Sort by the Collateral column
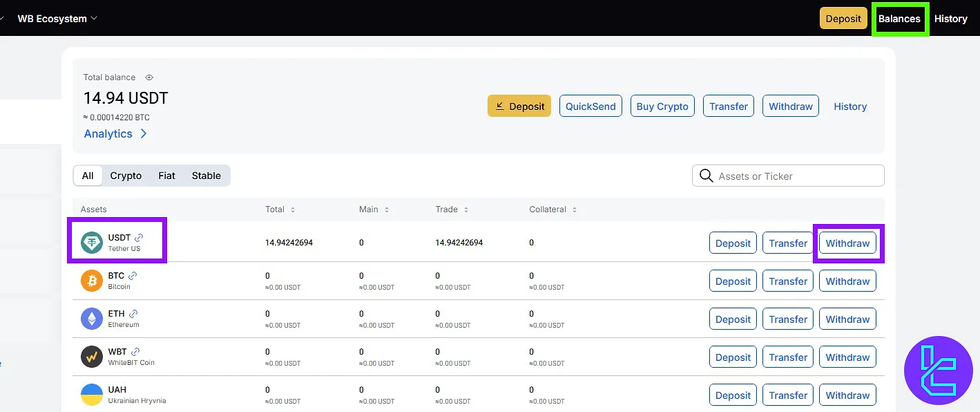Viewport: 980px width, 412px height. [553, 209]
